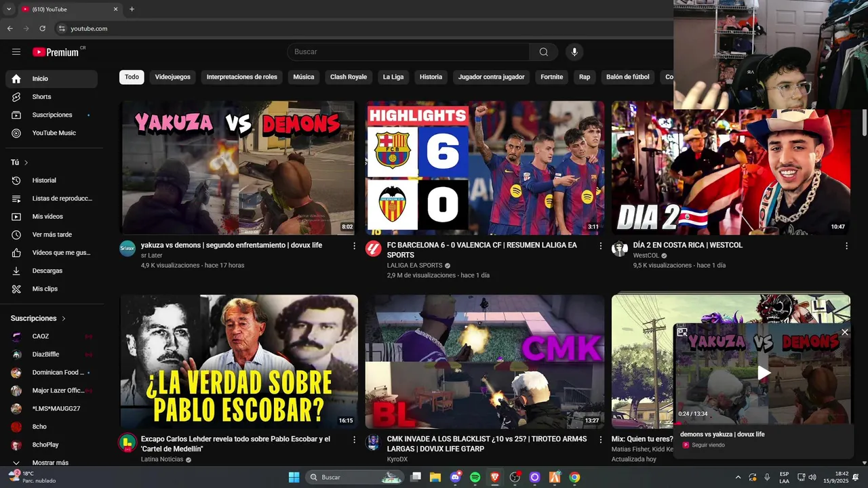Expand the miniplayer to full watch page
This screenshot has width=868, height=488.
[x=682, y=332]
